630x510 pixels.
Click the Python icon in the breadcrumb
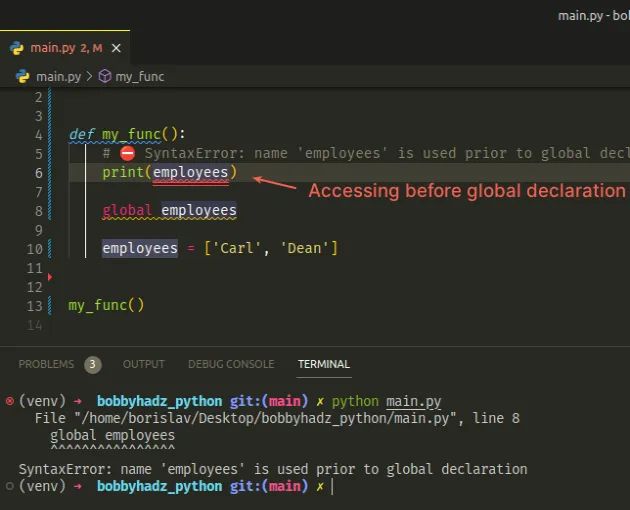[x=23, y=76]
